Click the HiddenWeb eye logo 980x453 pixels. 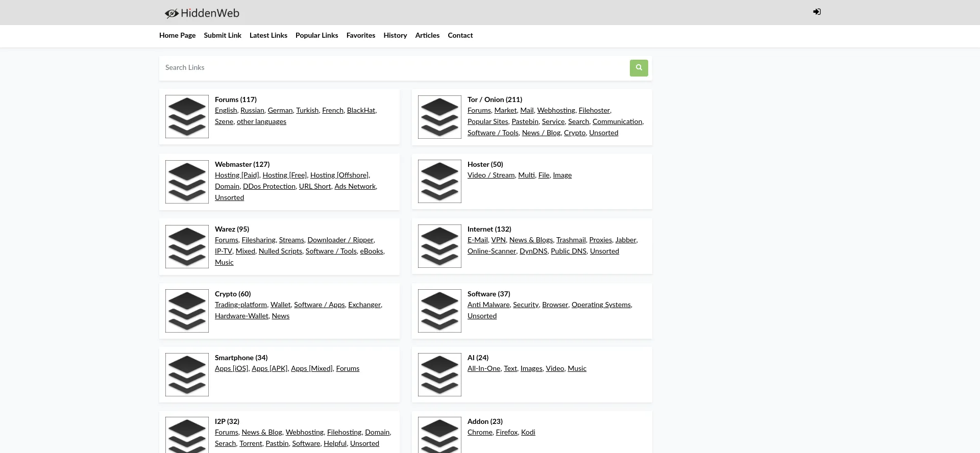click(x=202, y=13)
